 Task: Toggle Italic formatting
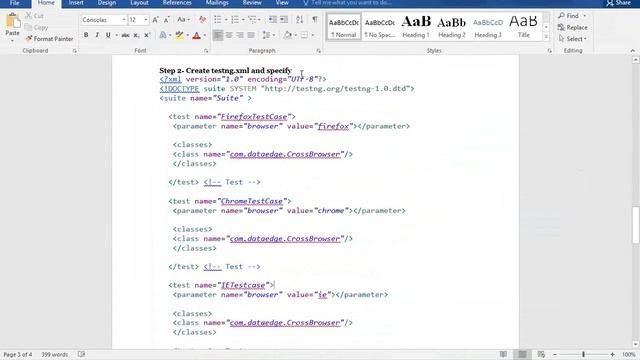[x=97, y=35]
